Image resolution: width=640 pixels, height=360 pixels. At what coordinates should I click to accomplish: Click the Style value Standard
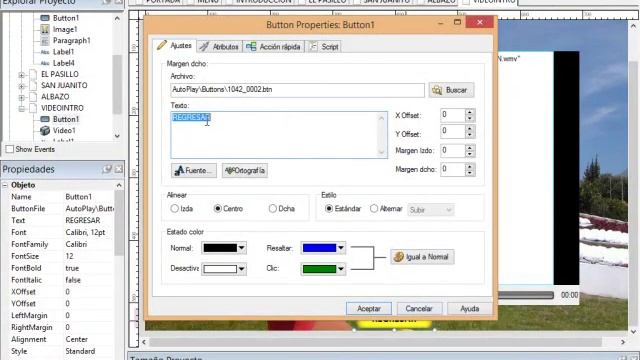pos(80,351)
